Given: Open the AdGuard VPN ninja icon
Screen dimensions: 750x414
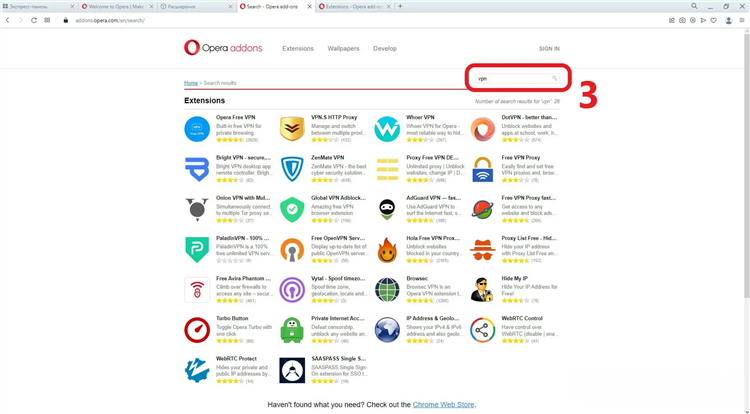Looking at the screenshot, I should click(x=387, y=210).
